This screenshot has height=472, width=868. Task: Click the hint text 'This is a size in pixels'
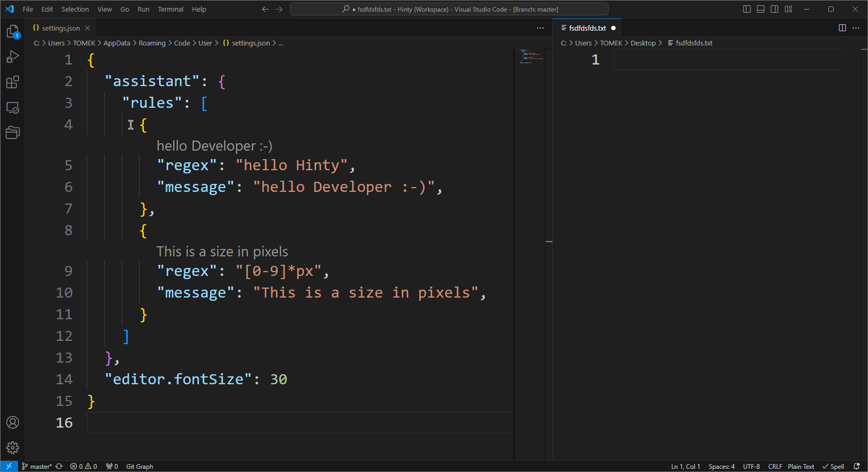coord(223,252)
